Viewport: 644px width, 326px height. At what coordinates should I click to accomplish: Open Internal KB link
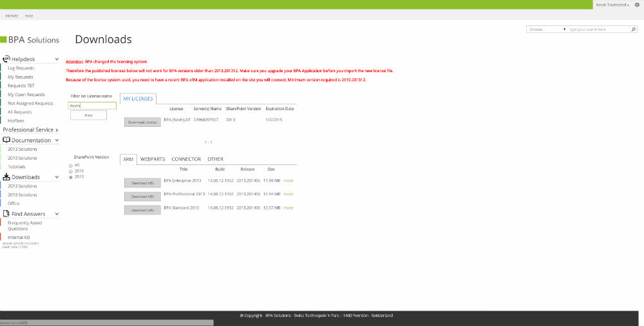click(19, 238)
